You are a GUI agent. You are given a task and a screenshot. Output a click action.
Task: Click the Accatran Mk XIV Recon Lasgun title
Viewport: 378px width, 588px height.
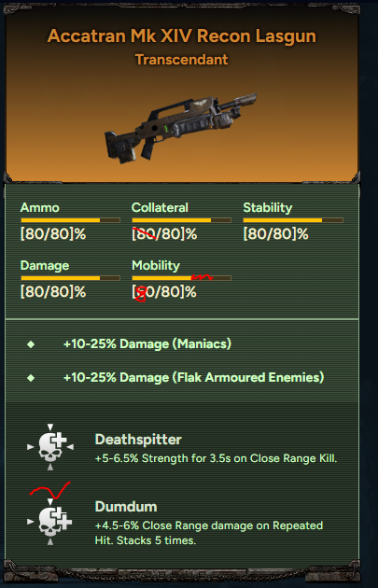click(182, 36)
